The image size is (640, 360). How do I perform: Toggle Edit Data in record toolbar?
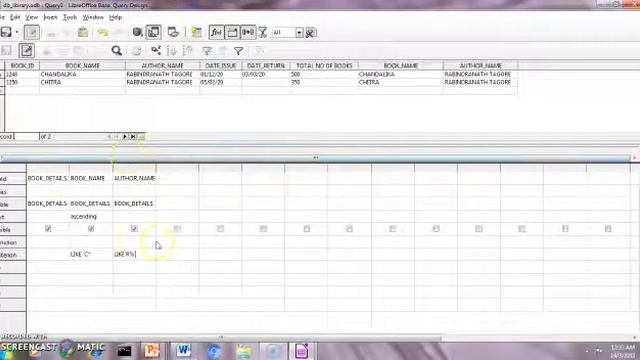tap(27, 51)
